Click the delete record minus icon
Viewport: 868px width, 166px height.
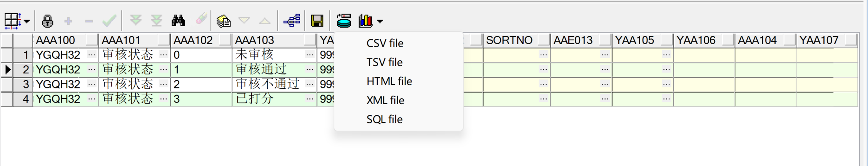point(89,21)
